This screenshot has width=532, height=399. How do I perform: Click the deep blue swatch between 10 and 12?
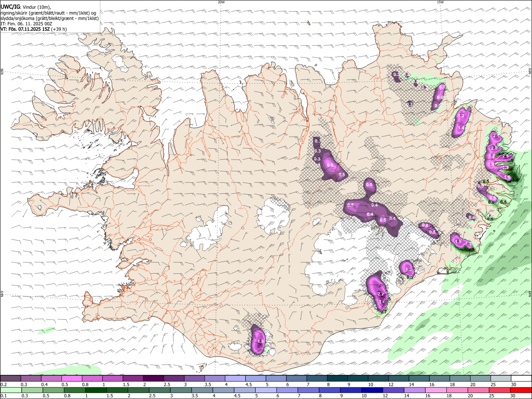point(372,390)
